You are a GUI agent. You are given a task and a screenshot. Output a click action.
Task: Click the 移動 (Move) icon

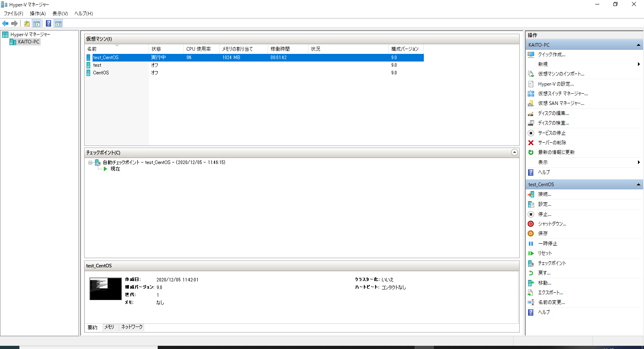531,283
